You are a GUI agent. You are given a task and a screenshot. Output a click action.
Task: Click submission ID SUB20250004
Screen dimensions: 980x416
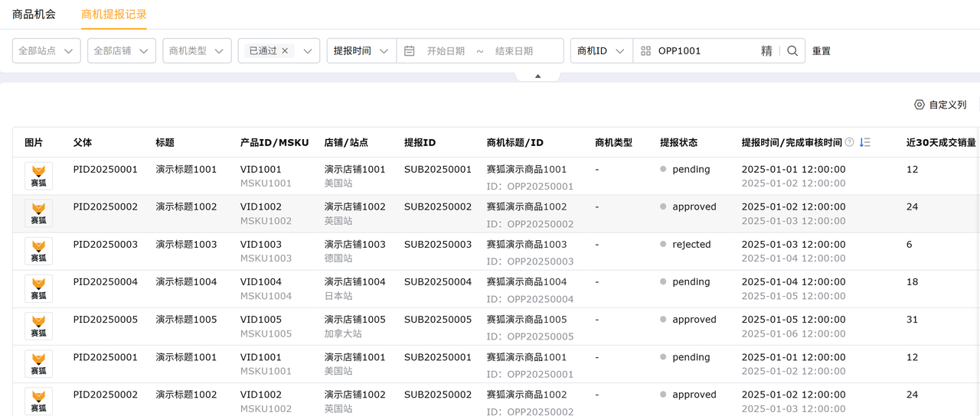[x=438, y=282]
